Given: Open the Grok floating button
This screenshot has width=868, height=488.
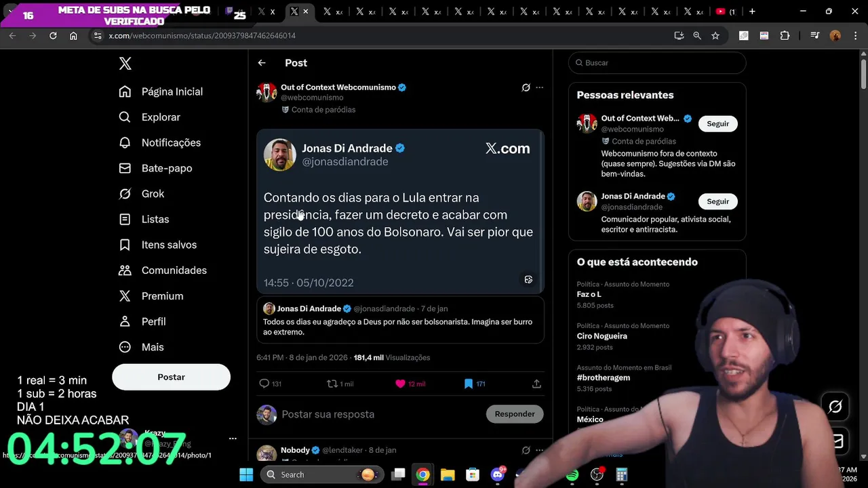Looking at the screenshot, I should (835, 406).
